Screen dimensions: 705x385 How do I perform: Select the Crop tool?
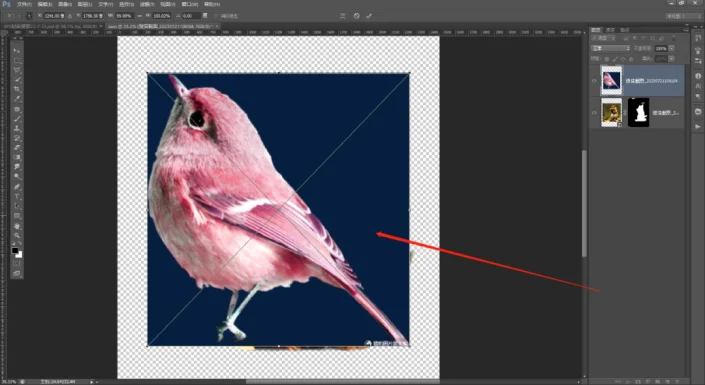(17, 90)
